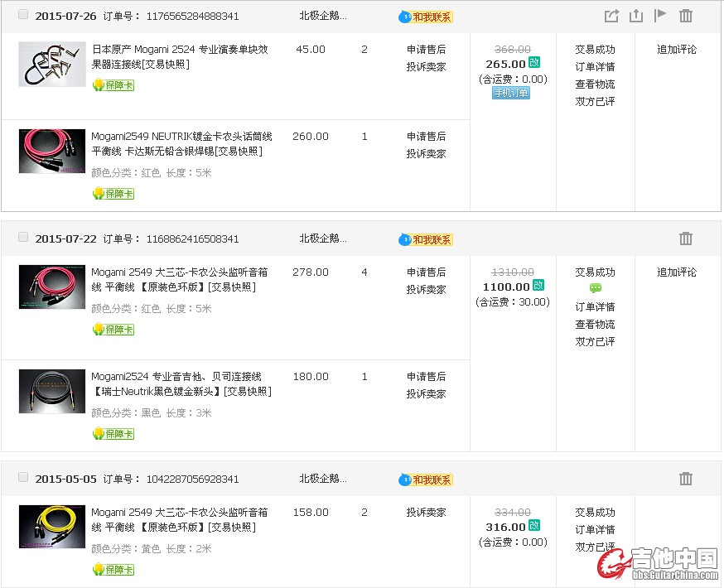This screenshot has width=724, height=588.
Task: Check the box beside the 2015-05-05 order
Action: click(23, 478)
